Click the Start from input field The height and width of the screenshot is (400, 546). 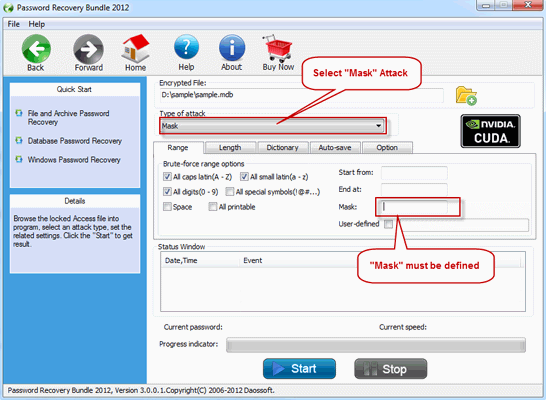pyautogui.click(x=414, y=173)
